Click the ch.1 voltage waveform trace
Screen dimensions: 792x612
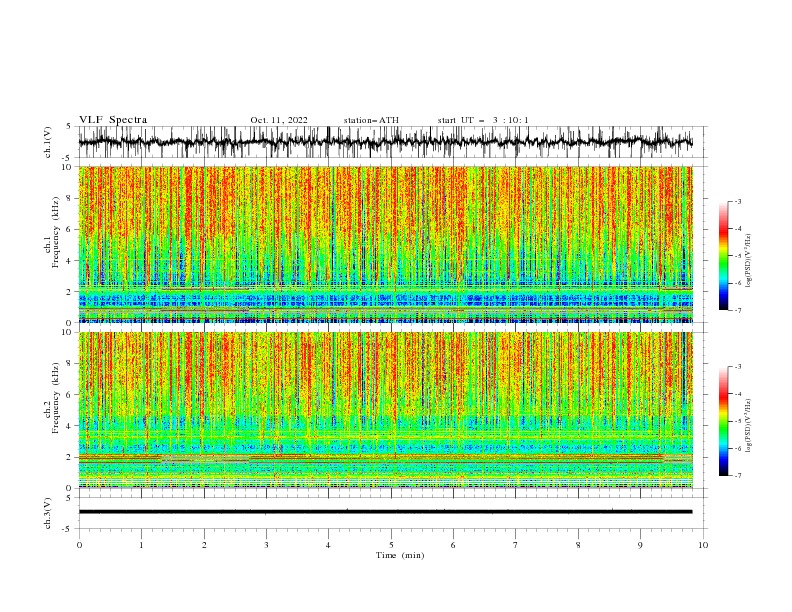[385, 142]
